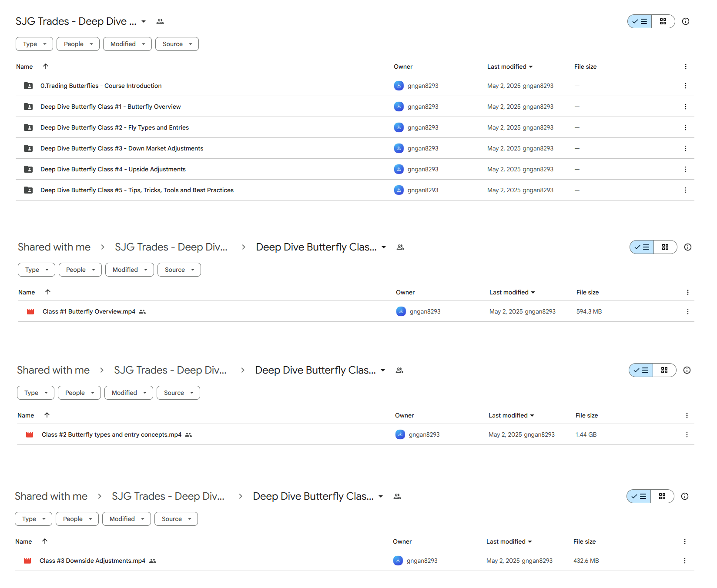Open more actions for 0.Trading Butterflies row

tap(686, 86)
